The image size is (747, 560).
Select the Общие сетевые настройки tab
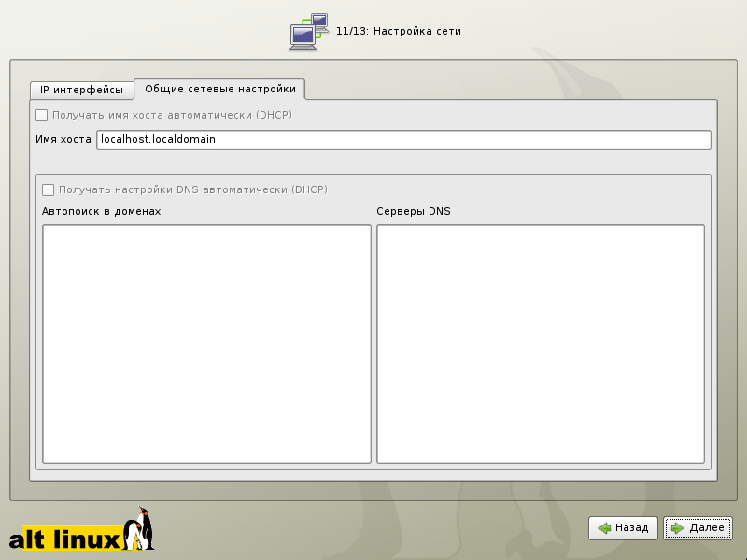[220, 89]
